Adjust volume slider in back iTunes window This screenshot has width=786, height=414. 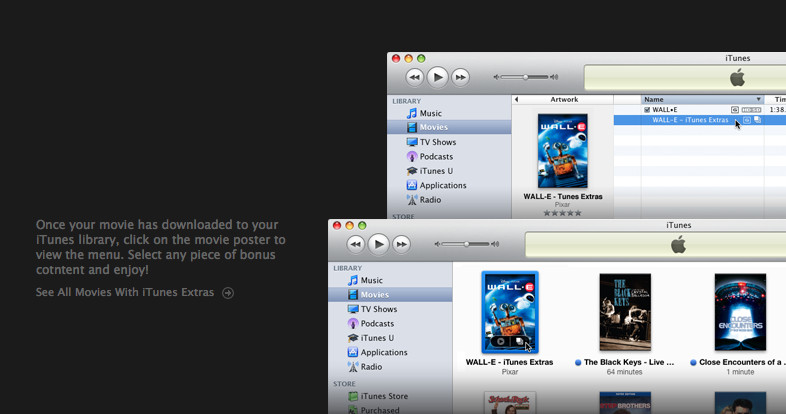coord(525,77)
